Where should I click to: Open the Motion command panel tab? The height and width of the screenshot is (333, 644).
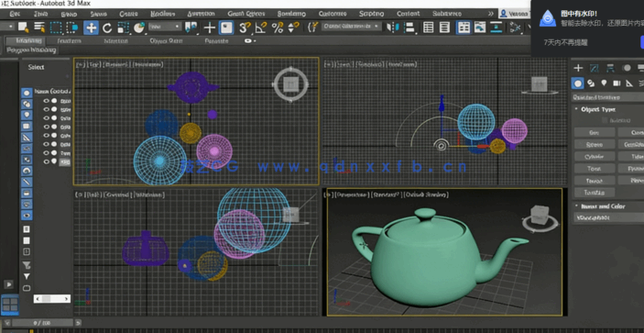(x=627, y=68)
